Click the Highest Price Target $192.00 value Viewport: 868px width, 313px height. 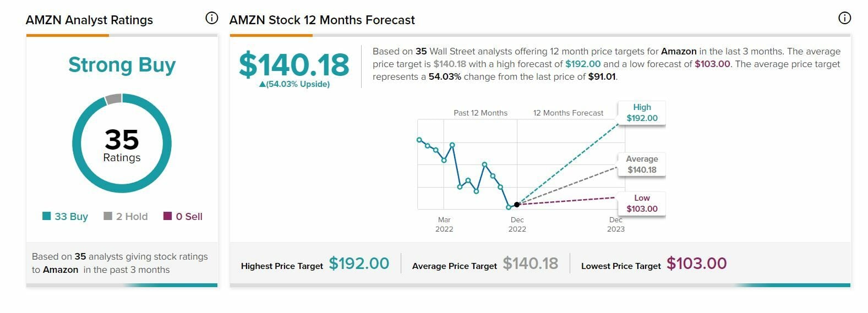click(x=359, y=264)
